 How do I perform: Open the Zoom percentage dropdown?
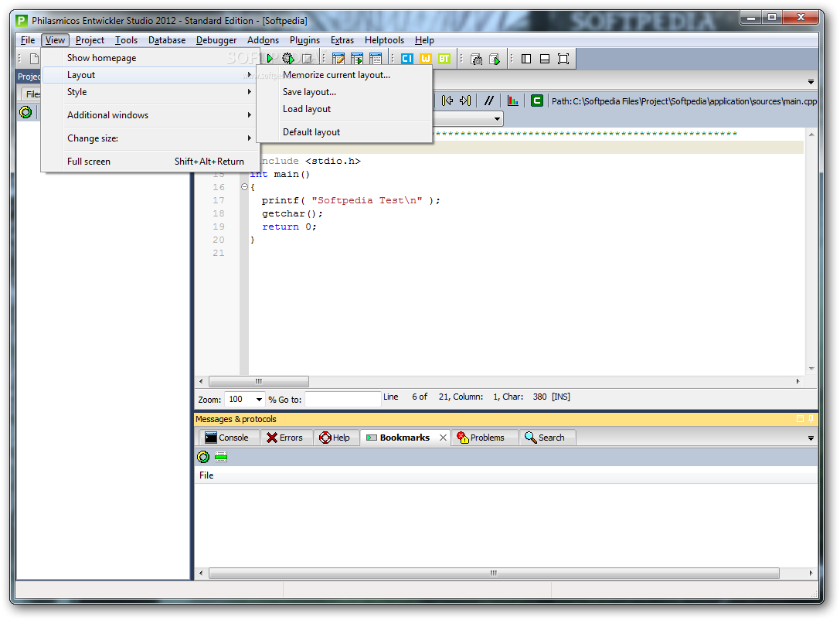[260, 399]
